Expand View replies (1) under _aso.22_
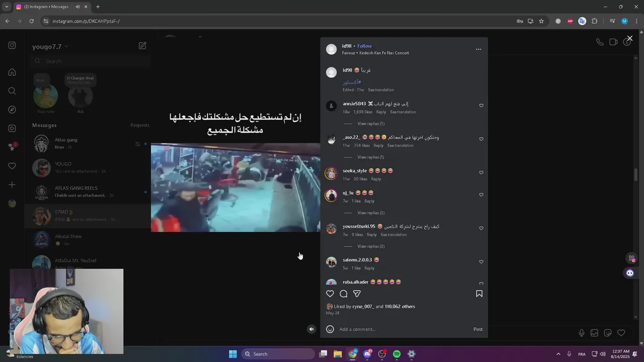The image size is (644, 362). tap(371, 157)
